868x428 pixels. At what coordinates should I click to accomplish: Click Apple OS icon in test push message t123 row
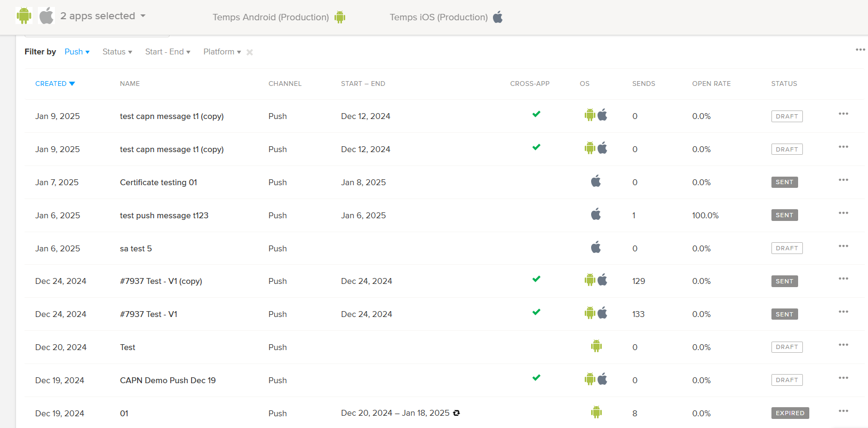[x=596, y=215]
